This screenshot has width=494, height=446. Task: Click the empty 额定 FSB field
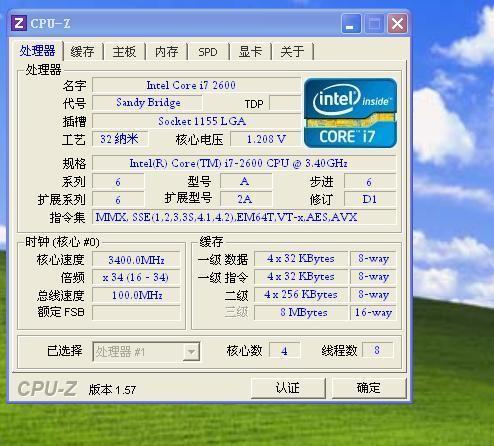pyautogui.click(x=136, y=313)
